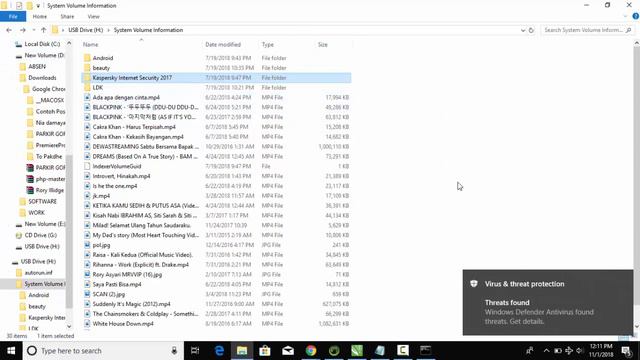Screen dimensions: 640x360
Task: Click file list vertical scrollbar
Action: (637, 176)
